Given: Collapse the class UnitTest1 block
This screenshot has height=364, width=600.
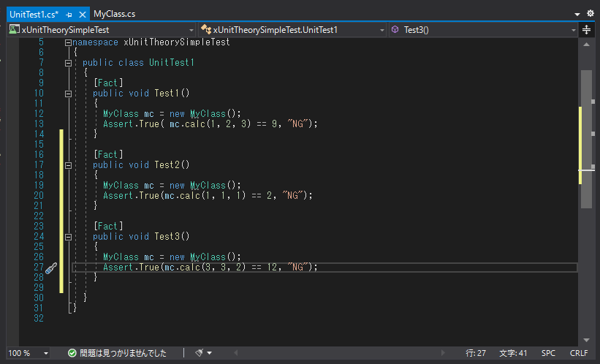Looking at the screenshot, I should tap(68, 63).
